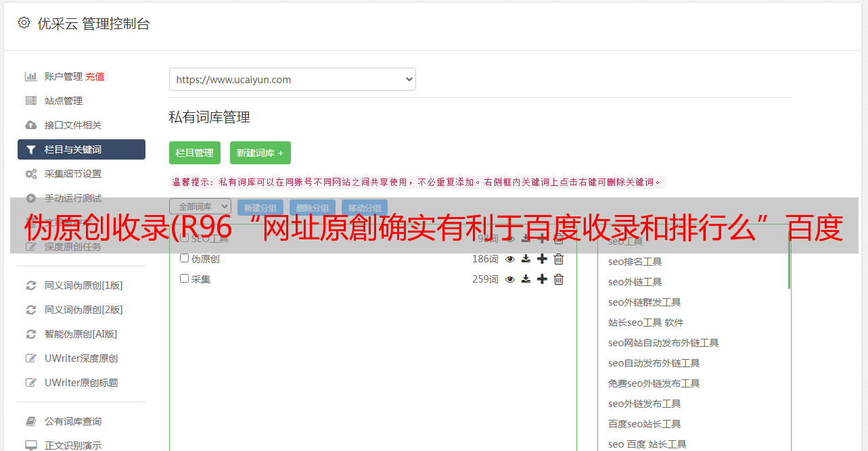Image resolution: width=868 pixels, height=451 pixels.
Task: Open the 全部词库 group dropdown
Action: [200, 206]
